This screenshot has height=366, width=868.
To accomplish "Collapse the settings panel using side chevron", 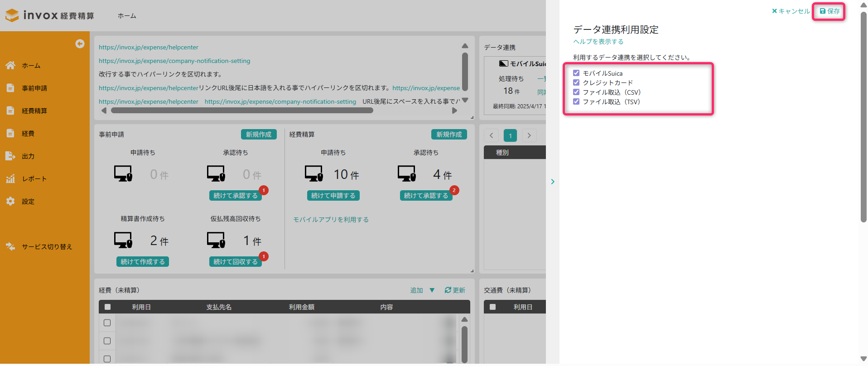I will [553, 182].
